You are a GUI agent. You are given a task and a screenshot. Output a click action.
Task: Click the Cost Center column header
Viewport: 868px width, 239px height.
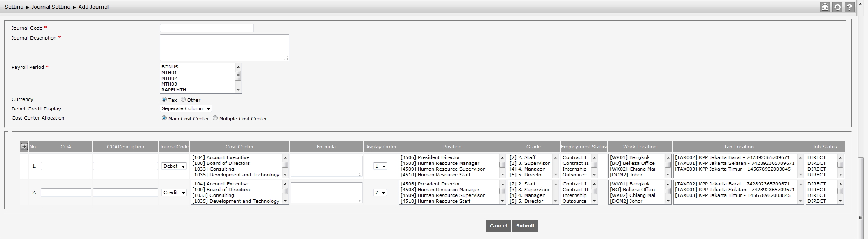[240, 147]
